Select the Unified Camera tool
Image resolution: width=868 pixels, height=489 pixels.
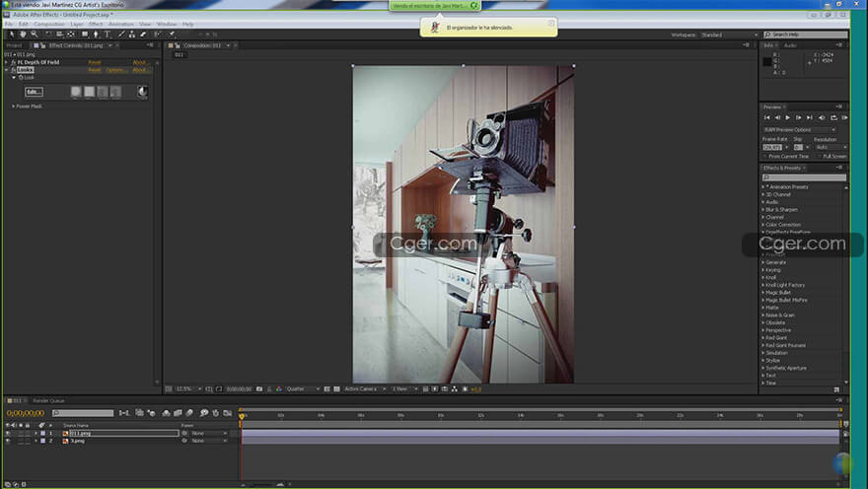pos(59,35)
